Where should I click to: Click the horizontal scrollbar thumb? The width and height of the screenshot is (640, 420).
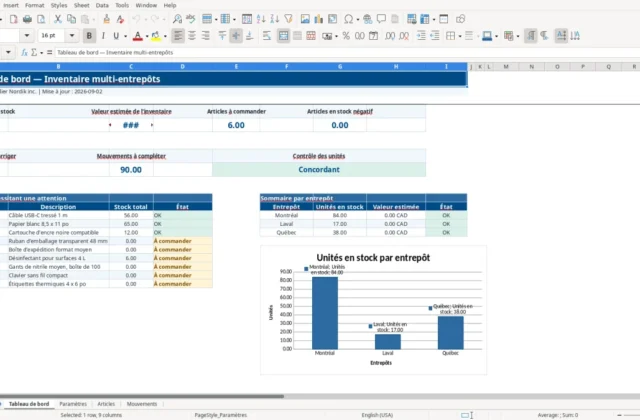pyautogui.click(x=142, y=396)
